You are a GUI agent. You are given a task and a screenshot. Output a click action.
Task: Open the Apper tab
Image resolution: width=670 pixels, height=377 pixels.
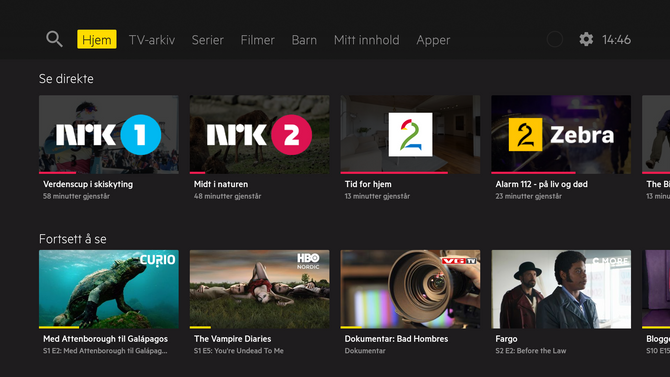(433, 40)
